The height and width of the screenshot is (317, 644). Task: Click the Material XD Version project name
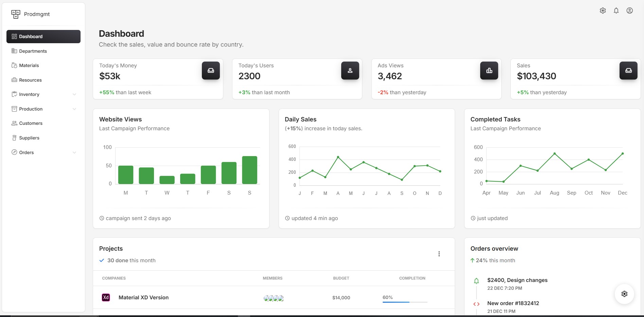(143, 298)
